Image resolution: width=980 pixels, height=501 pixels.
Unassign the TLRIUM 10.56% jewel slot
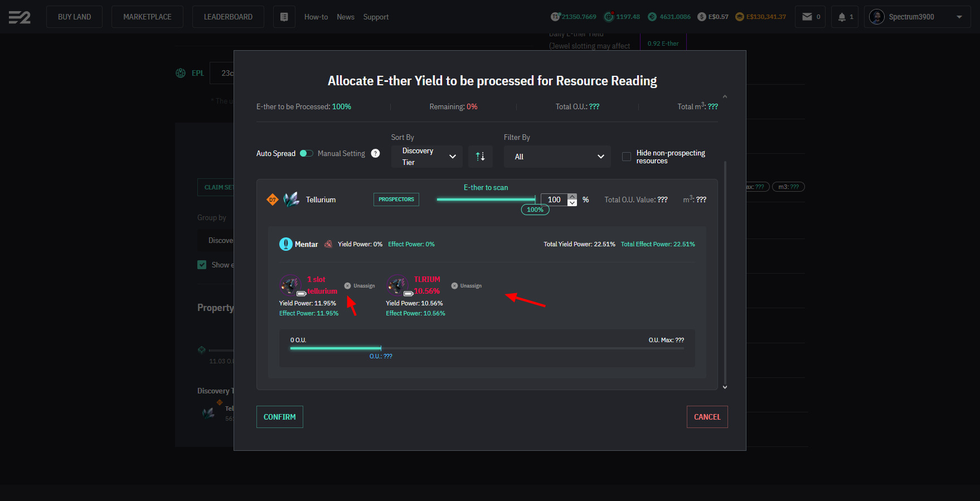point(467,286)
